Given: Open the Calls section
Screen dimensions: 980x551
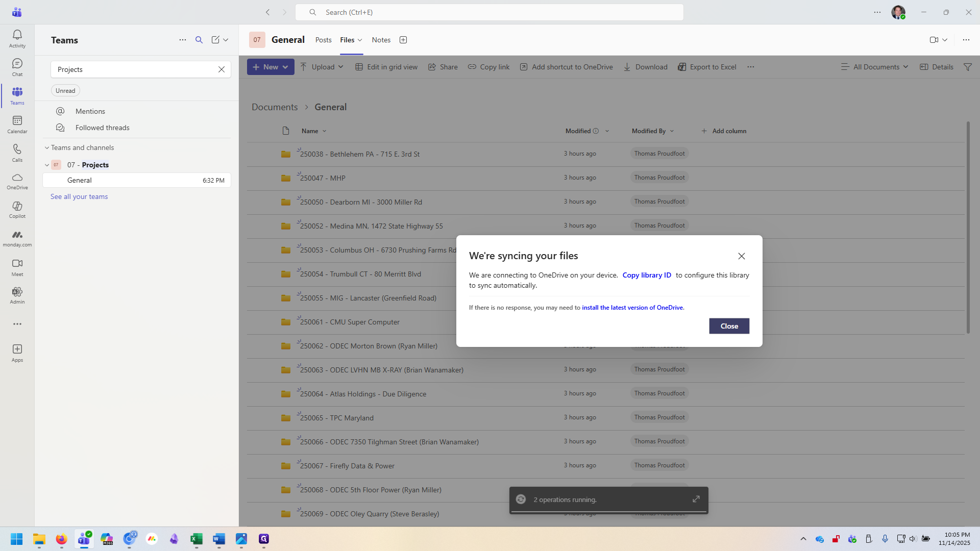Looking at the screenshot, I should point(17,152).
